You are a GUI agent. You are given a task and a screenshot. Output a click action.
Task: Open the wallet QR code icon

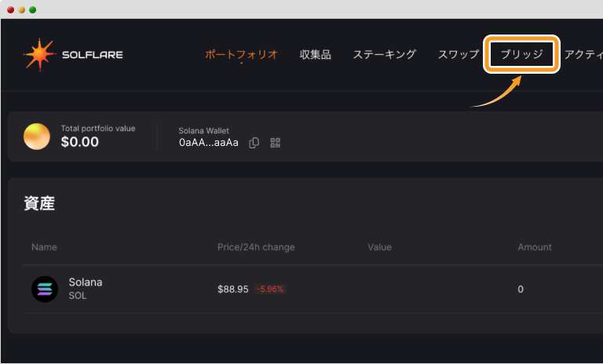click(x=276, y=143)
